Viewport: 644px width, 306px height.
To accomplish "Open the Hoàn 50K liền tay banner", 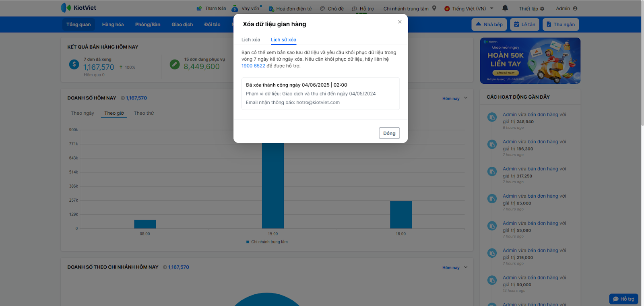I will 530,61.
